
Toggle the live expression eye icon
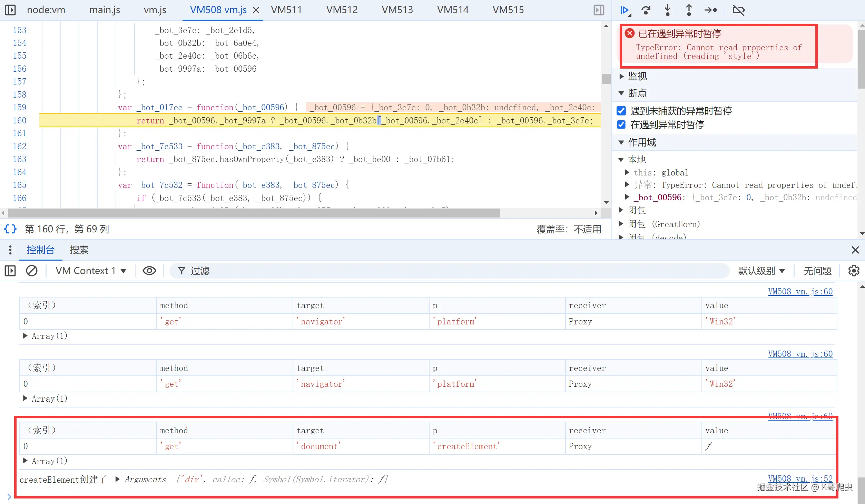click(149, 271)
